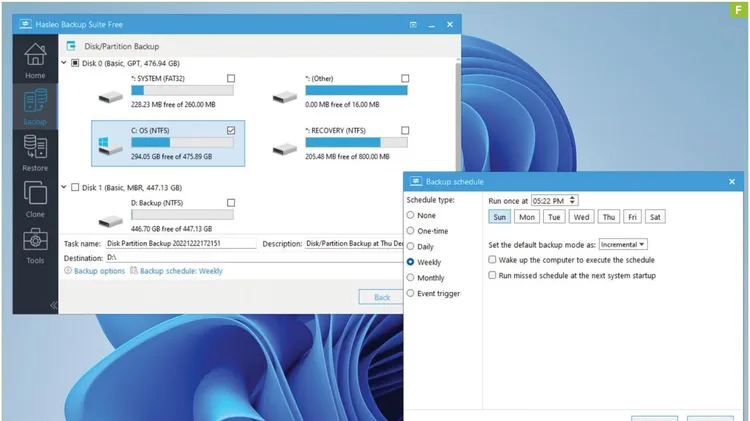Viewport: 750px width, 421px height.
Task: Check the SYSTEM (FAT32) partition checkbox
Action: point(231,78)
